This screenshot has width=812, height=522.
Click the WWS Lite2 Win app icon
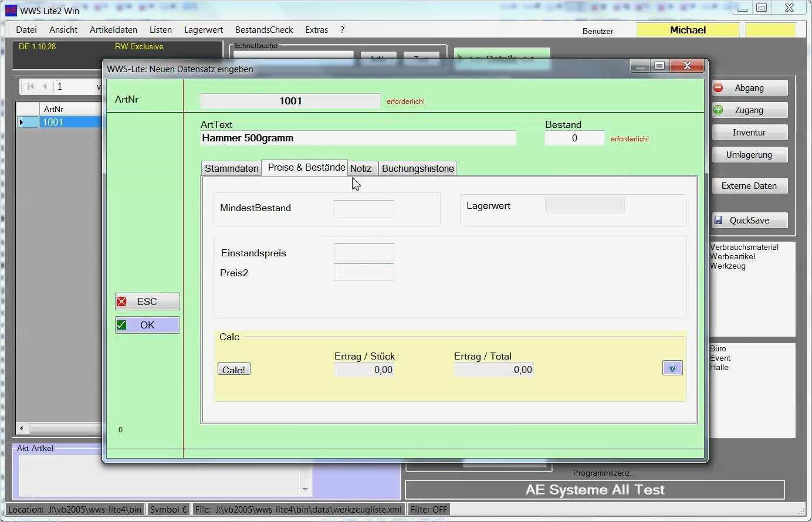[x=11, y=11]
